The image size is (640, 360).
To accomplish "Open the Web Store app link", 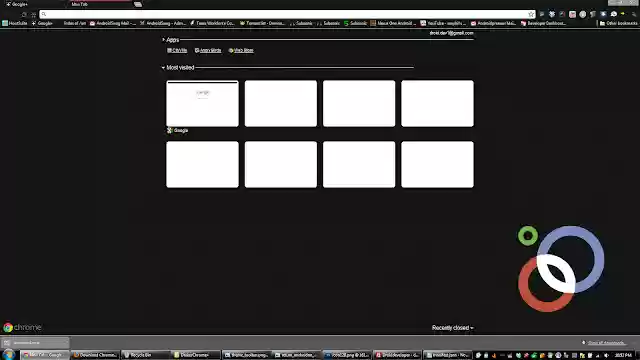I will pyautogui.click(x=241, y=50).
